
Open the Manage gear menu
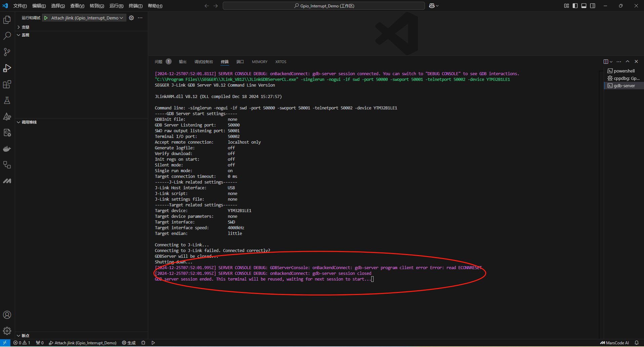(x=7, y=331)
